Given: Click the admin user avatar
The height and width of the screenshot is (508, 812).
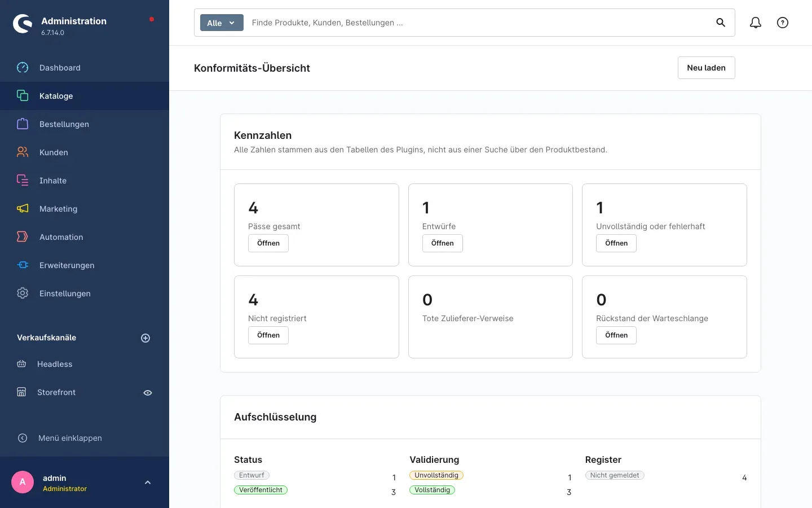Looking at the screenshot, I should point(23,482).
